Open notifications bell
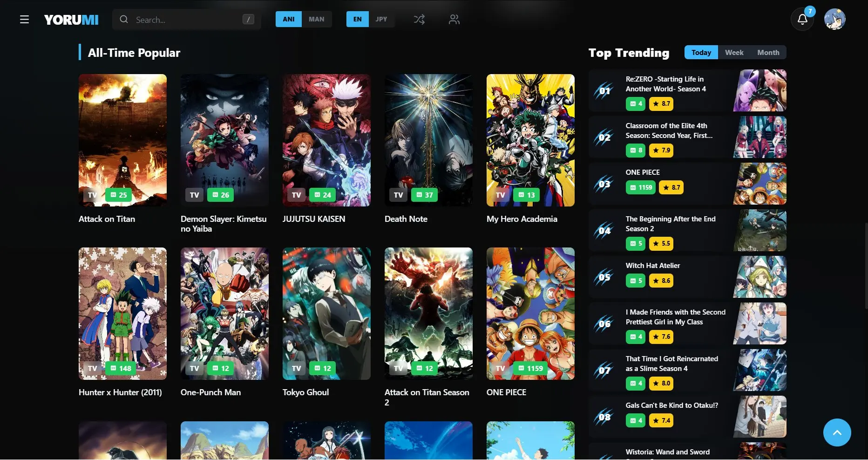 [802, 19]
